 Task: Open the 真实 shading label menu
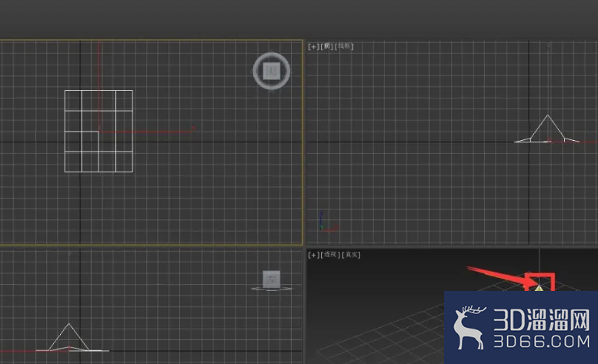point(351,255)
